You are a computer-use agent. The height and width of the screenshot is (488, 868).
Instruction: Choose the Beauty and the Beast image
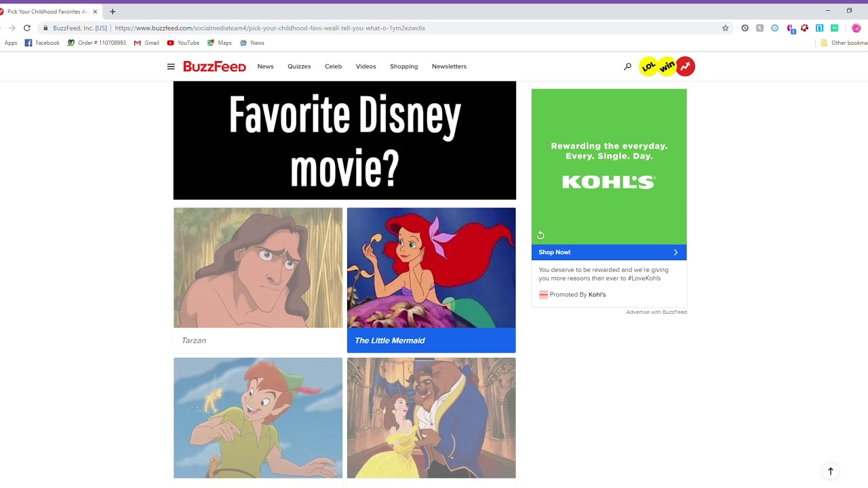[431, 418]
